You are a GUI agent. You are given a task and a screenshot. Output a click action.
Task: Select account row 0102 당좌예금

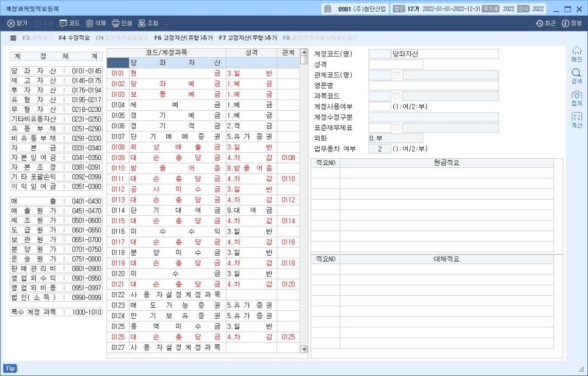pos(203,83)
